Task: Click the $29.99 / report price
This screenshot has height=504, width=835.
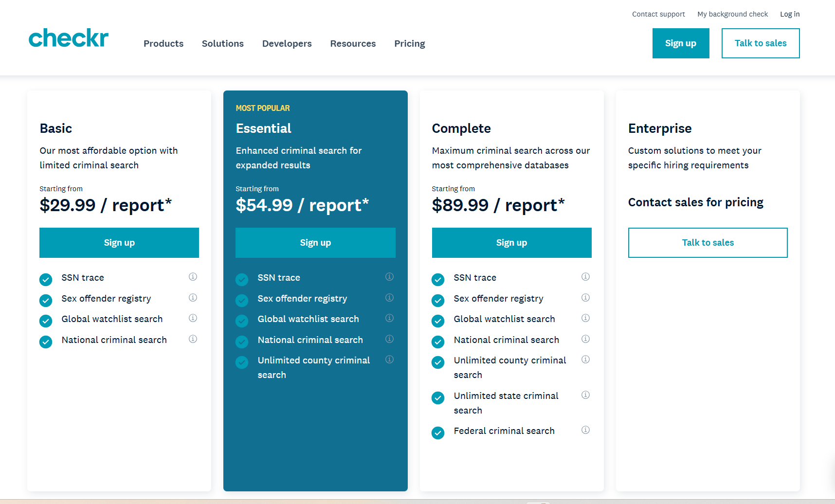Action: 106,205
